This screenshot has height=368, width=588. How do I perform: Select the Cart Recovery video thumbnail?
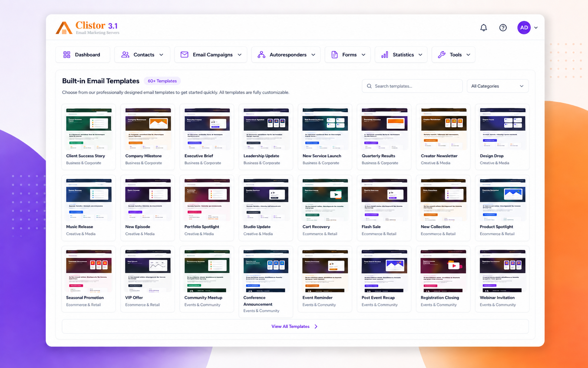[325, 200]
